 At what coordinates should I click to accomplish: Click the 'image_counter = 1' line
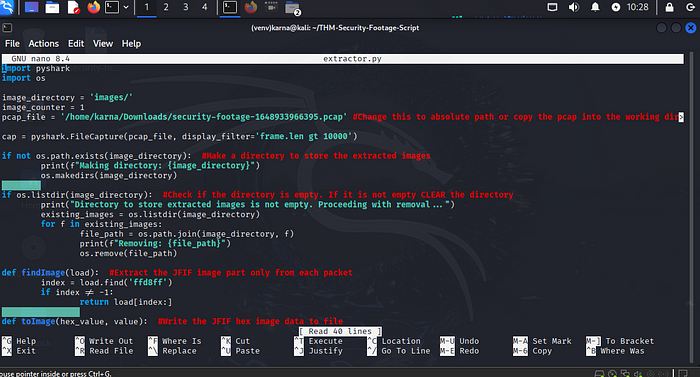tap(43, 107)
